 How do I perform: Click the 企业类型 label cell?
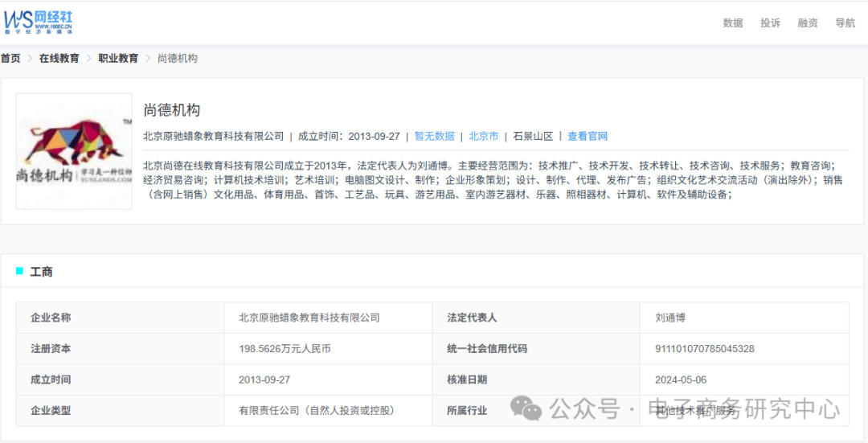(120, 411)
